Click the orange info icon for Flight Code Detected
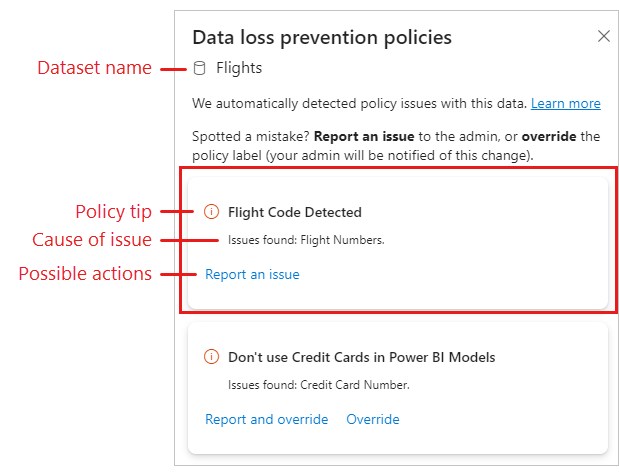 (x=211, y=212)
